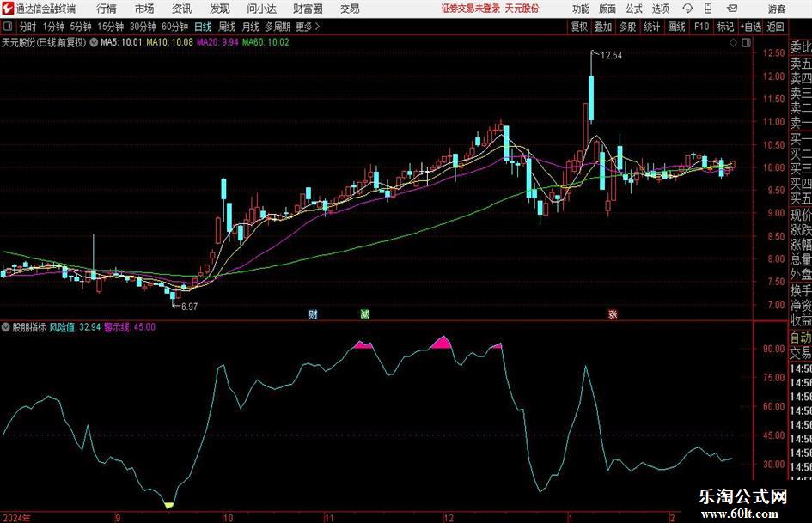Click the 减 event marker on the chart

click(x=365, y=313)
